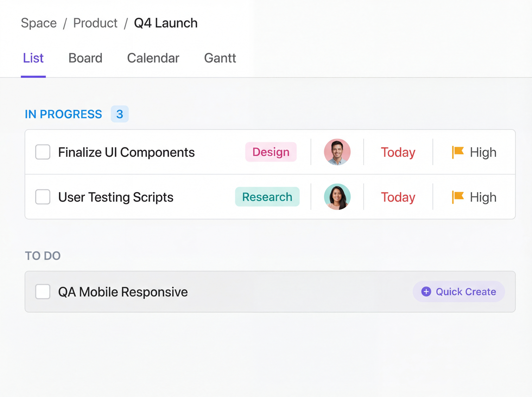Check the Finalize UI Components checkbox
The width and height of the screenshot is (532, 397).
coord(43,152)
